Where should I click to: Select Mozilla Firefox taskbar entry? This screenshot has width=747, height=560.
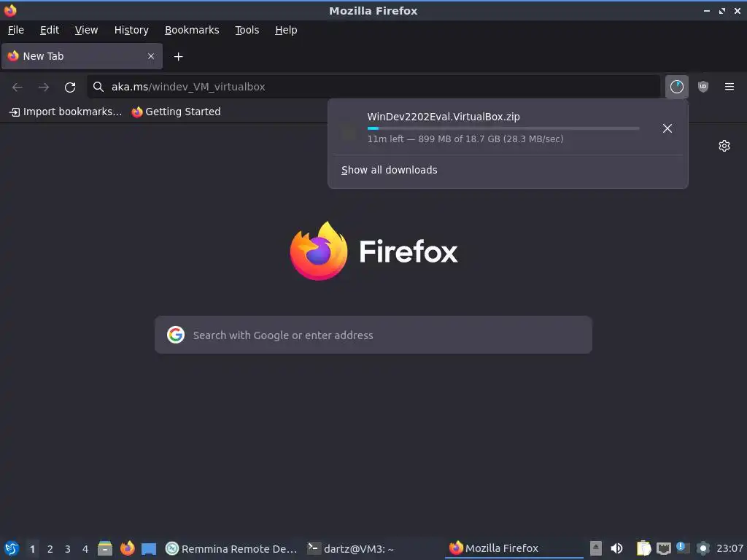514,548
